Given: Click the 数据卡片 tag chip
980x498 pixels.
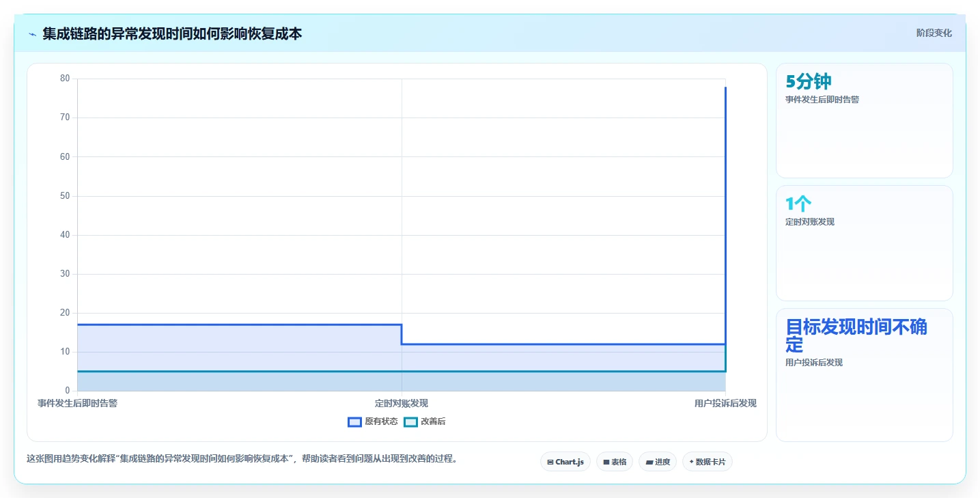Looking at the screenshot, I should (707, 462).
